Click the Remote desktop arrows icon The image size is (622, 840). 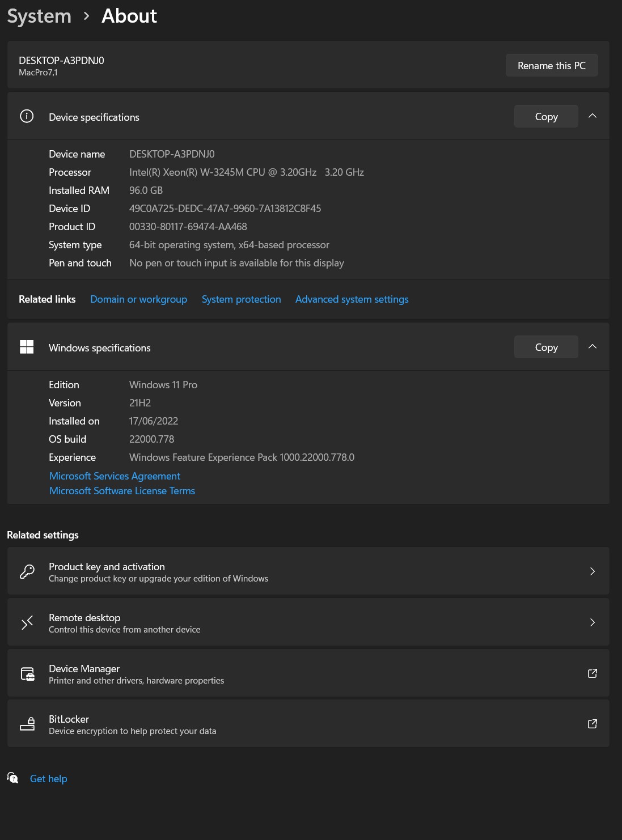pyautogui.click(x=27, y=622)
